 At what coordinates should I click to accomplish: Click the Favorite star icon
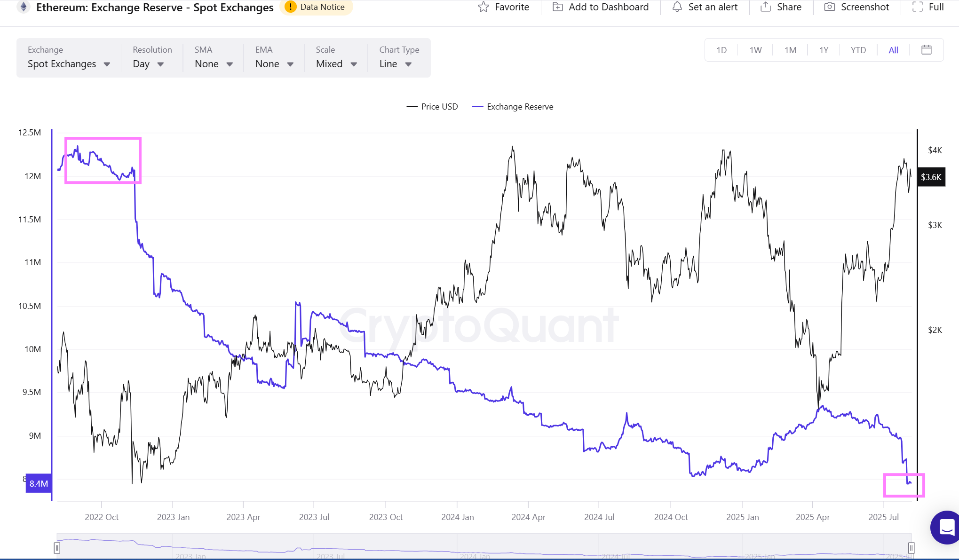click(483, 7)
